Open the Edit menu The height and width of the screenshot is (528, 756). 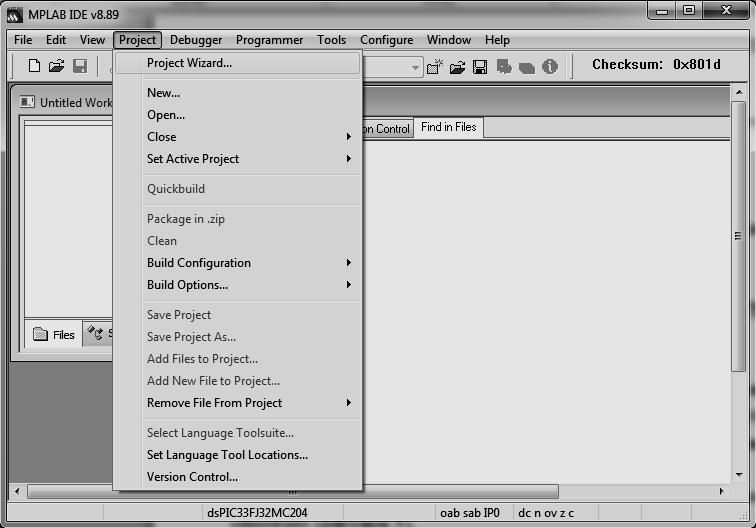56,40
